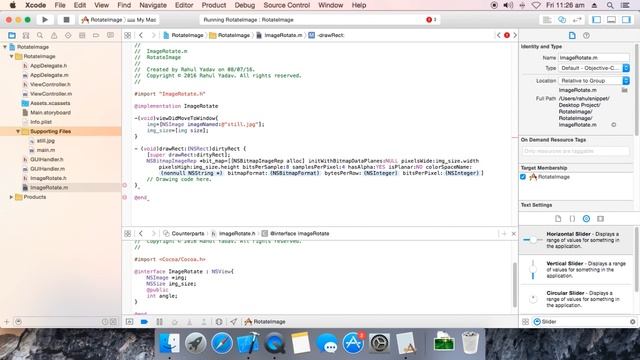Select ViewController.m in the navigator
The image size is (640, 360).
coord(51,94)
